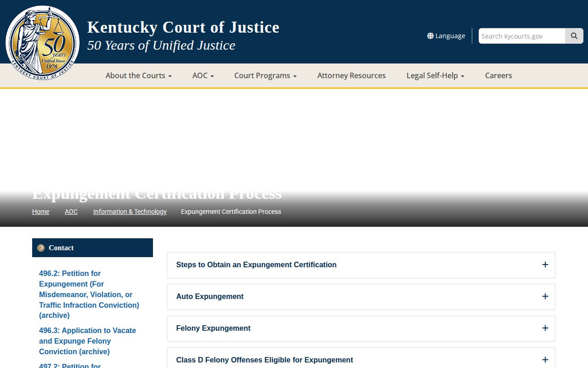
Task: Expand the Steps to Obtain an Expungement Certification section
Action: 361,265
